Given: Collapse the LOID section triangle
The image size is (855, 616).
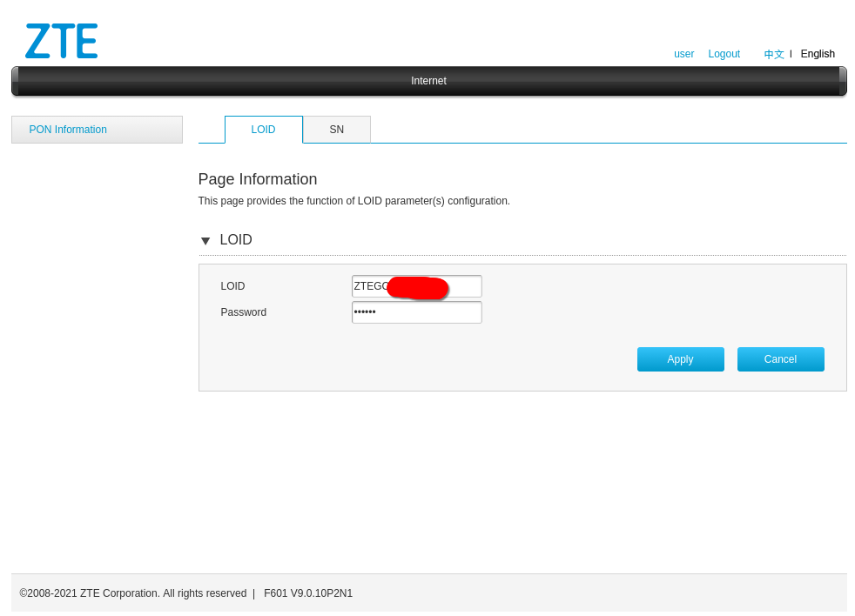Looking at the screenshot, I should [205, 240].
